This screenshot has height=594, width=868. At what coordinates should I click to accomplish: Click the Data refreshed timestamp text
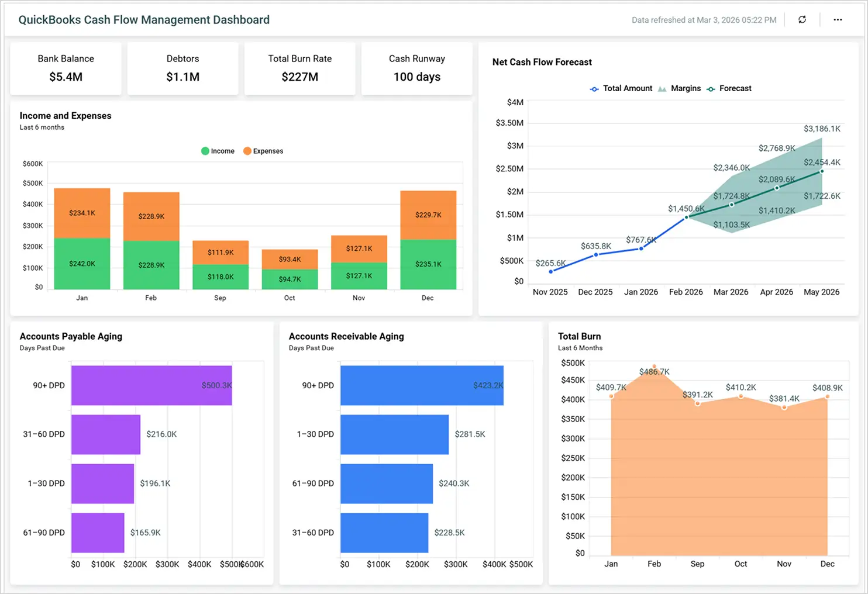click(704, 20)
